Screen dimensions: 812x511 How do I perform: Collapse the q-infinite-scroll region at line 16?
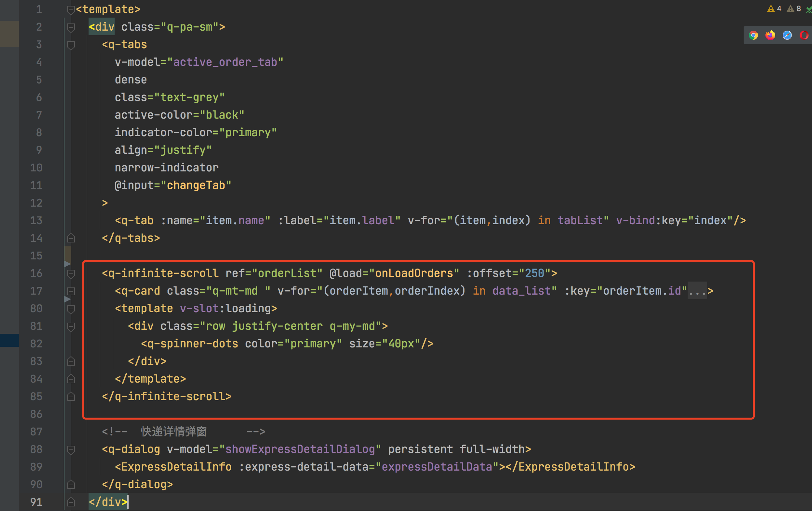(71, 274)
